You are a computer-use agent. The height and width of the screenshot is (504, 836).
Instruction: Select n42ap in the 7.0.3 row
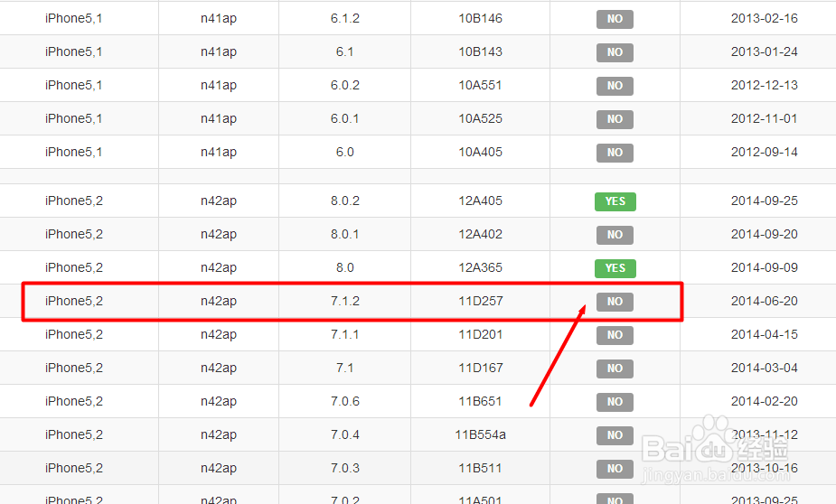click(219, 468)
